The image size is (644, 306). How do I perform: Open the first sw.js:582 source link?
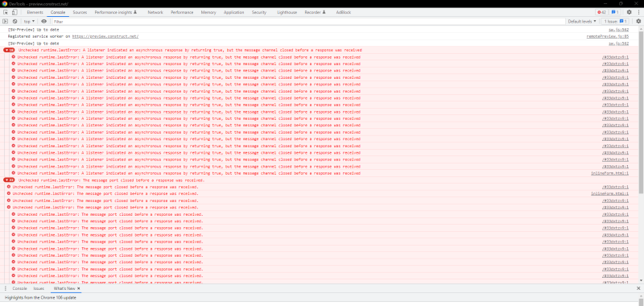click(x=618, y=30)
